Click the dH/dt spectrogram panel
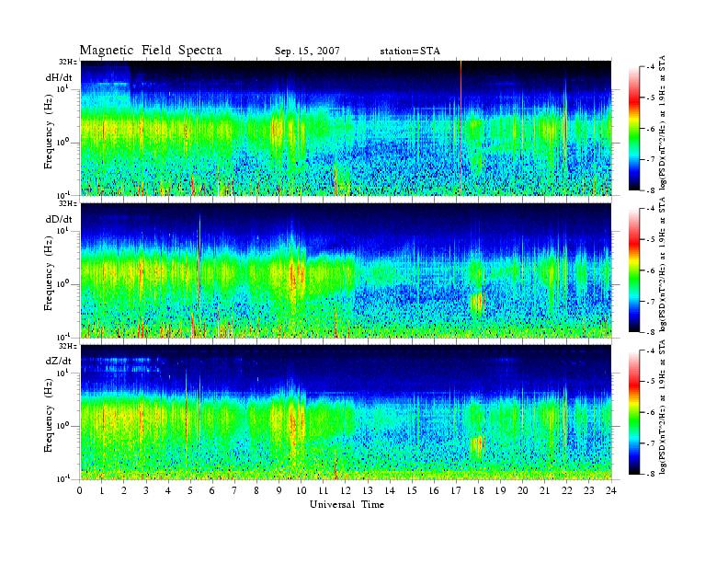 coord(346,128)
